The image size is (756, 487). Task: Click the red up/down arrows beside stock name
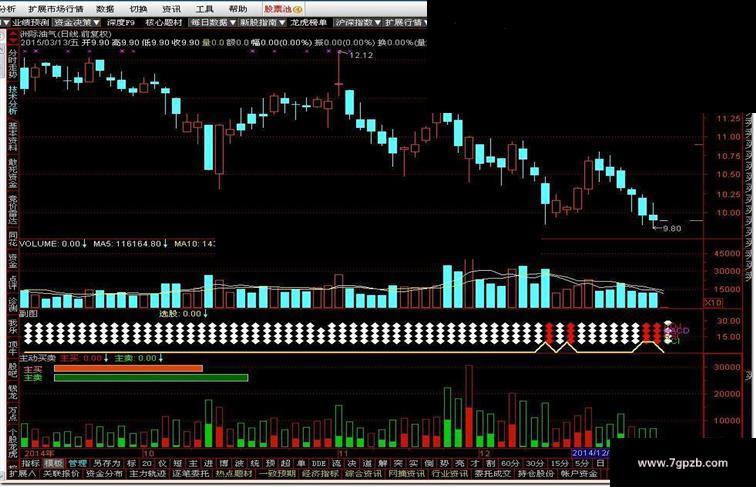(13, 38)
